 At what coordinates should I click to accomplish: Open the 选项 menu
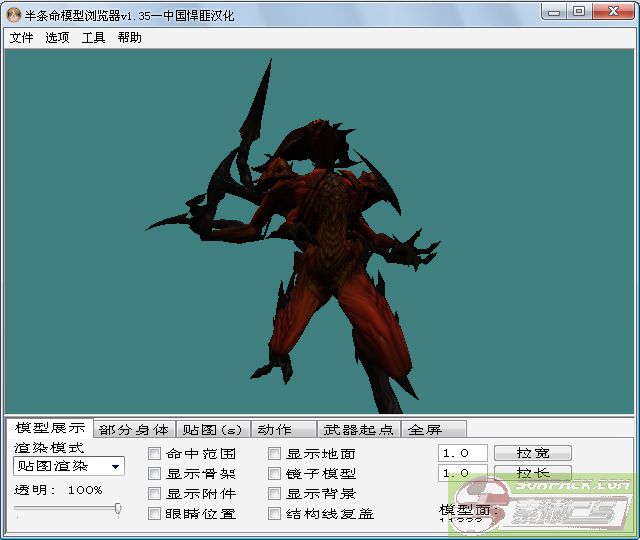[57, 38]
